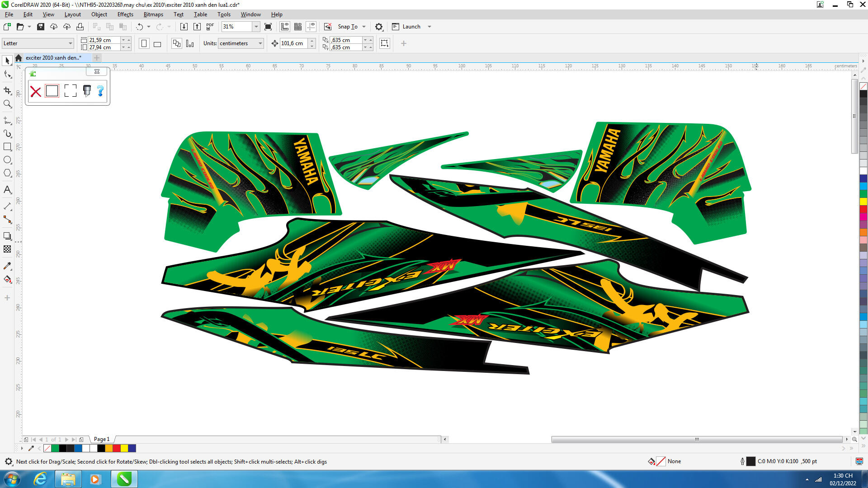
Task: Open the Layout menu
Action: [72, 14]
